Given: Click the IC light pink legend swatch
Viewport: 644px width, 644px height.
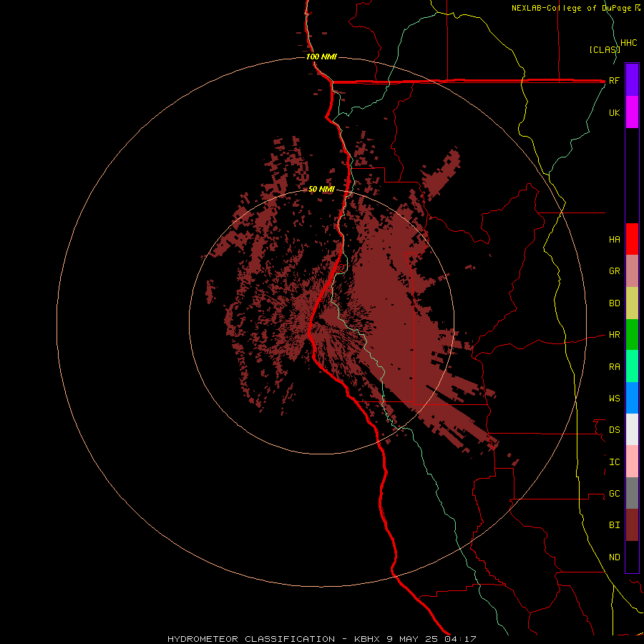Looking at the screenshot, I should (x=632, y=462).
